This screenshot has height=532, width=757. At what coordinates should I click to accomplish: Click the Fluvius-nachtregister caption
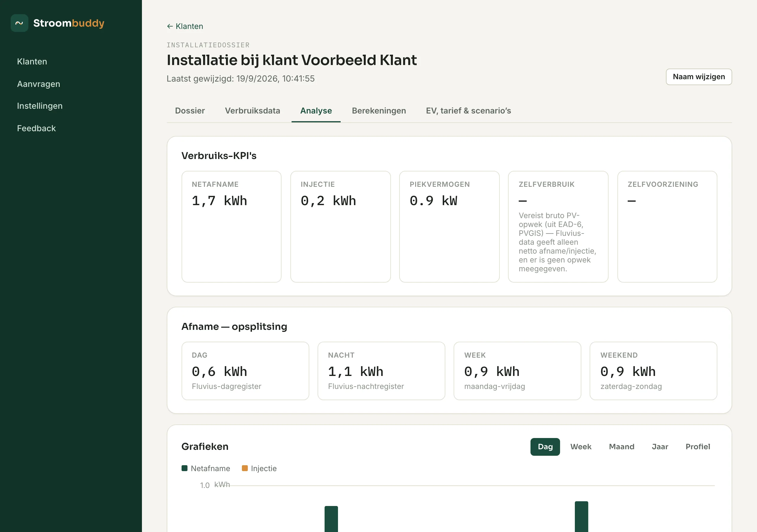[366, 386]
